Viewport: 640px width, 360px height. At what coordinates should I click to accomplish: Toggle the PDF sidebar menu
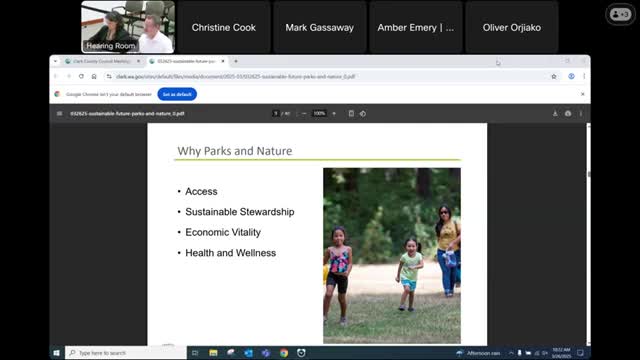click(x=60, y=113)
